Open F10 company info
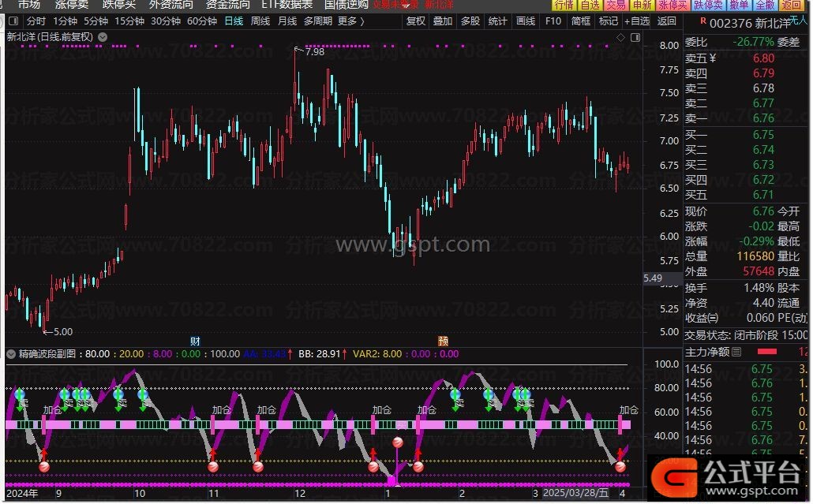Screen dimensions: 813x504 tap(553, 21)
